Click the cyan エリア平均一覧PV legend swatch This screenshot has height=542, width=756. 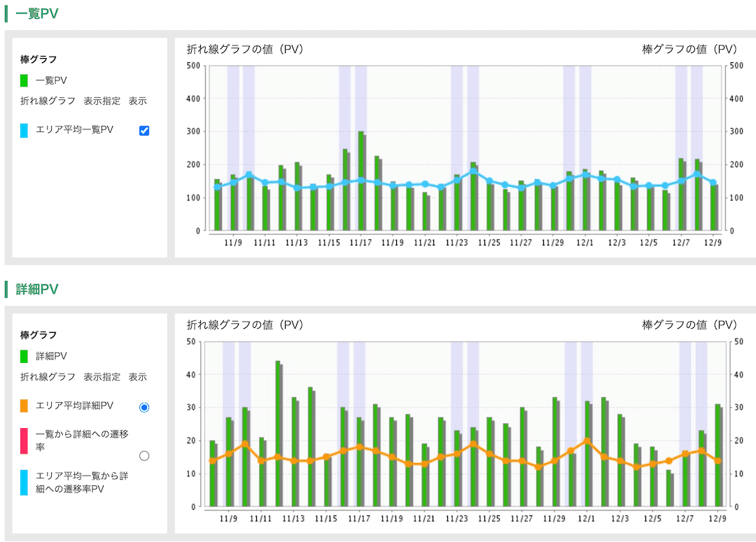tap(24, 130)
